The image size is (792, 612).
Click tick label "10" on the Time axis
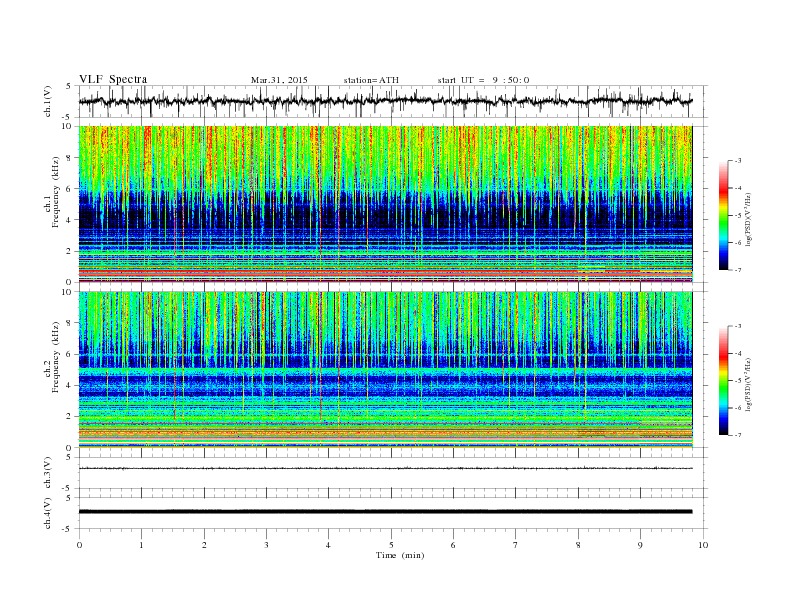point(703,545)
